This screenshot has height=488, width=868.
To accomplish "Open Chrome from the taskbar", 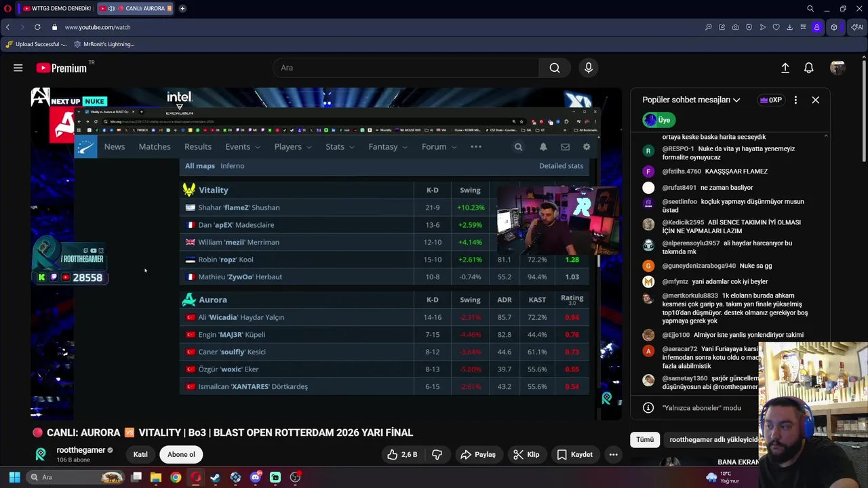I will pyautogui.click(x=176, y=477).
